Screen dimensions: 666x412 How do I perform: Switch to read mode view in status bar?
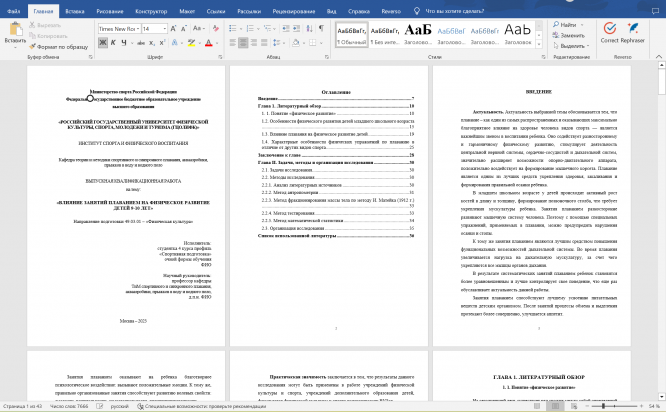(537, 406)
